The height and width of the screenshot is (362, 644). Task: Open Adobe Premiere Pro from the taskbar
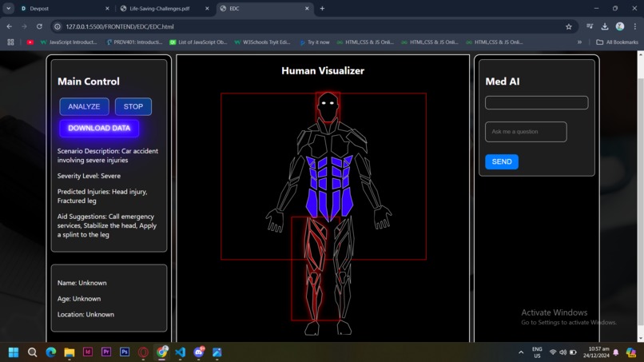tap(106, 352)
